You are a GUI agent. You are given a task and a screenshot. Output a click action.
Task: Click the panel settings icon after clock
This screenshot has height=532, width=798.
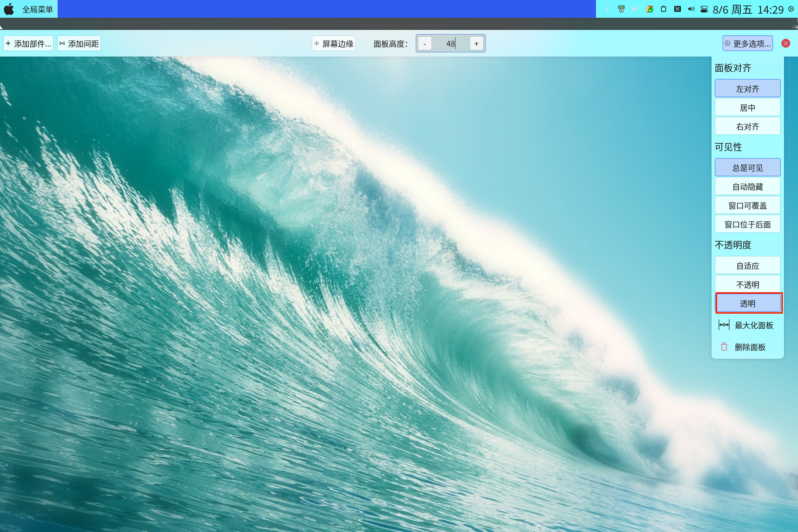pyautogui.click(x=791, y=9)
